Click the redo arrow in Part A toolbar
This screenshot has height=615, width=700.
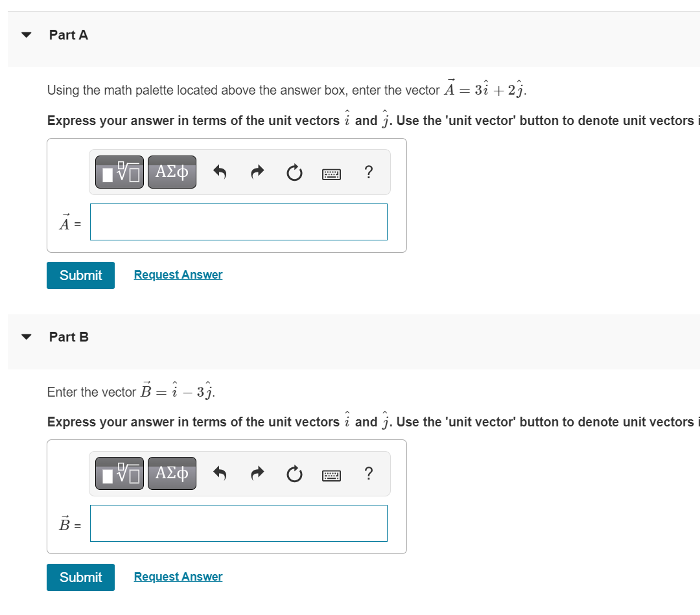pyautogui.click(x=257, y=172)
